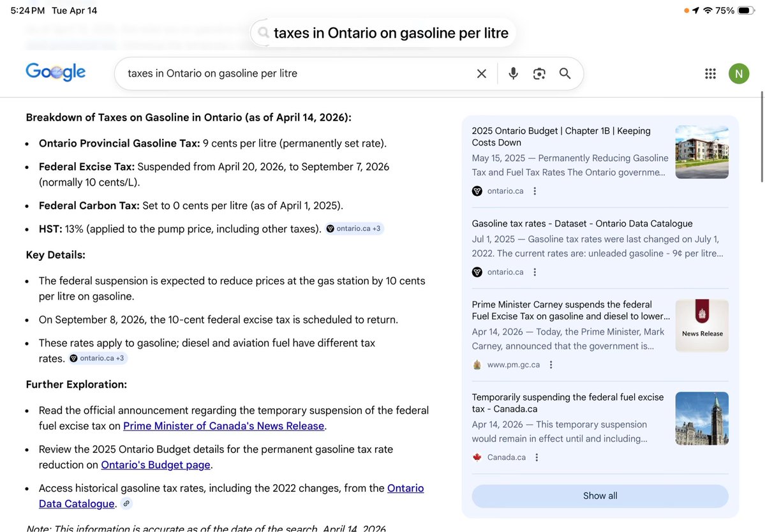Click the Canada.ca source label
The width and height of the screenshot is (765, 532).
(x=507, y=457)
